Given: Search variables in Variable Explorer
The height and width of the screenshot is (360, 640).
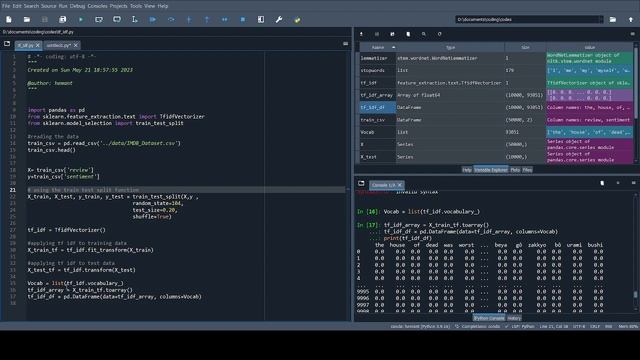Looking at the screenshot, I should 424,34.
